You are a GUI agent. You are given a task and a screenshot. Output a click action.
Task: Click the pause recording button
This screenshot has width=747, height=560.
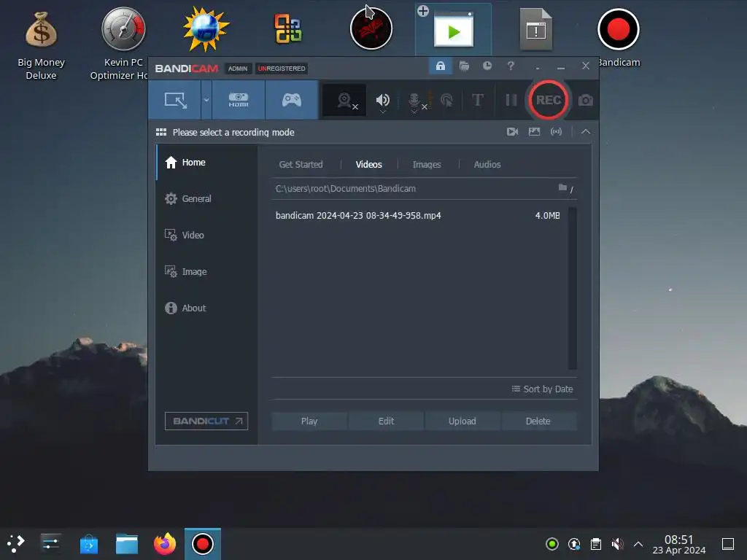coord(511,100)
